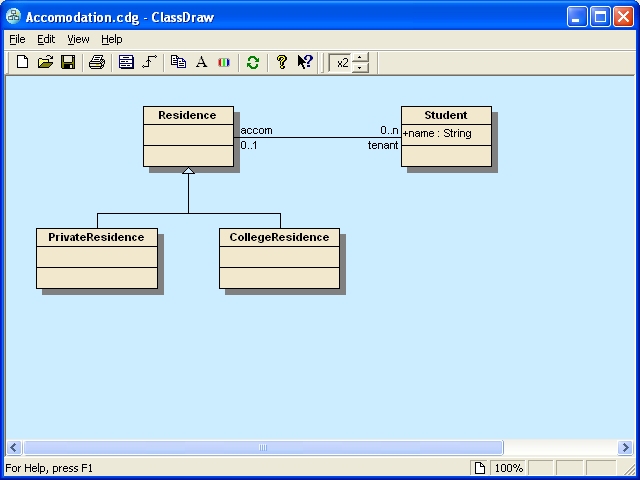
Task: Open the File menu
Action: (17, 39)
